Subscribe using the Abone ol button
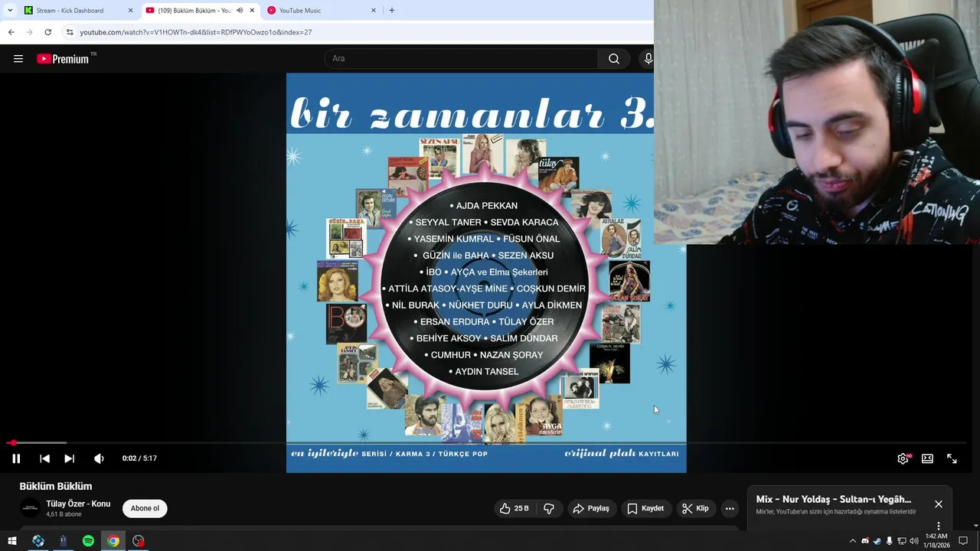980x551 pixels. tap(145, 508)
